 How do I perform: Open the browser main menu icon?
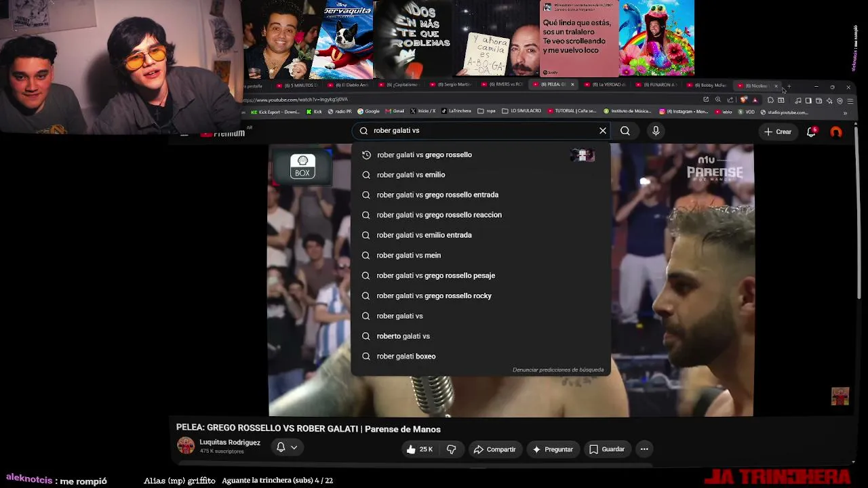point(850,100)
